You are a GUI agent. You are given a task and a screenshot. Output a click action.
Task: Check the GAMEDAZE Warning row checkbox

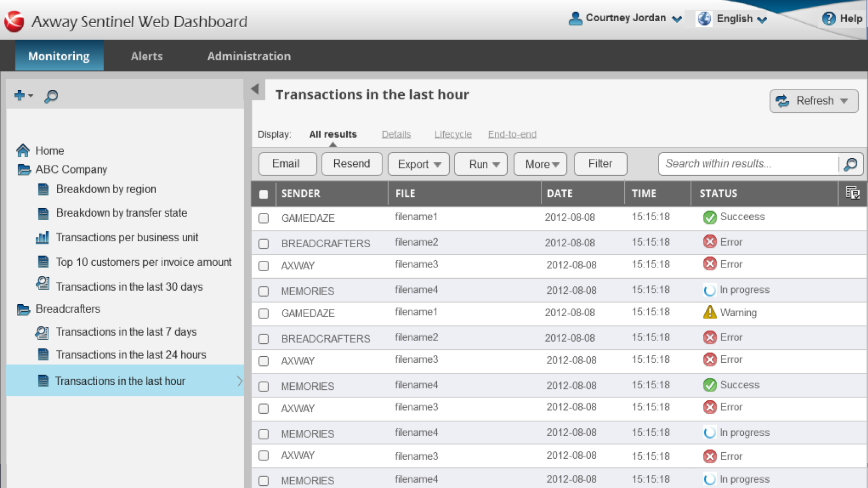click(x=264, y=313)
